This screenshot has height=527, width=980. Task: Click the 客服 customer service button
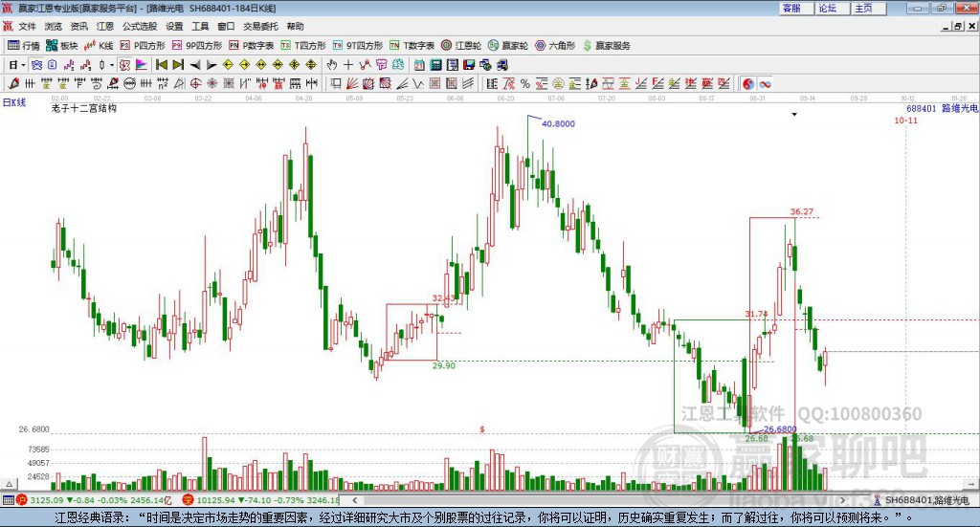tap(797, 8)
